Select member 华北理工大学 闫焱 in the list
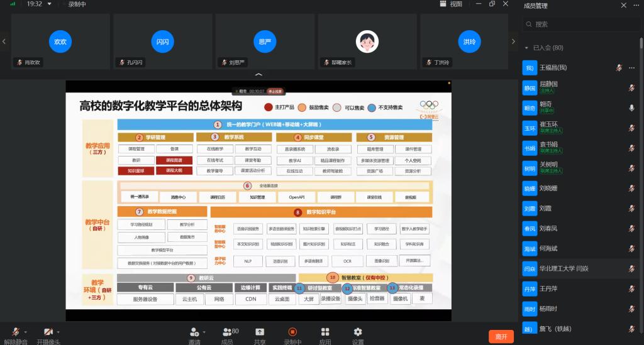The height and width of the screenshot is (345, 644). click(579, 269)
